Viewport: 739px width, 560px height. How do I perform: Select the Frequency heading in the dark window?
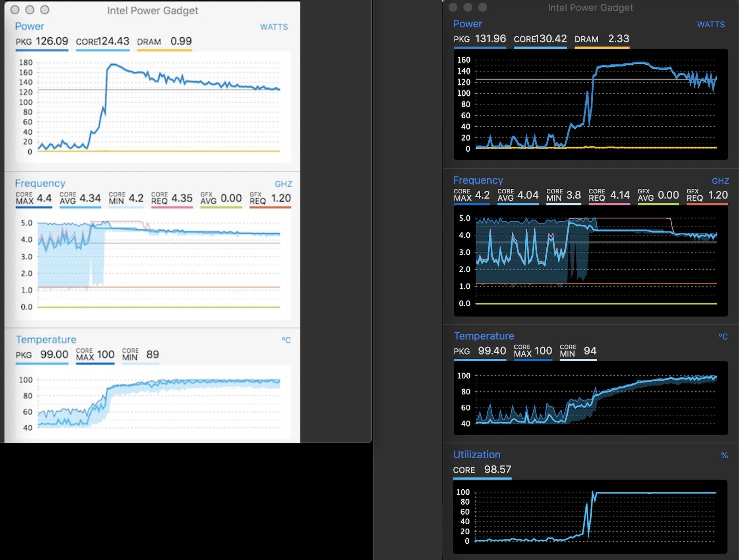[478, 180]
